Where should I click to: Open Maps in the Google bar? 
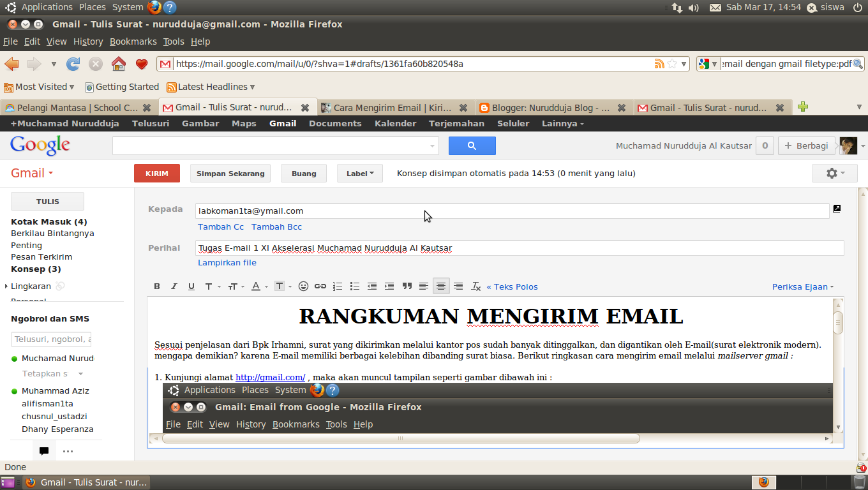(x=244, y=124)
